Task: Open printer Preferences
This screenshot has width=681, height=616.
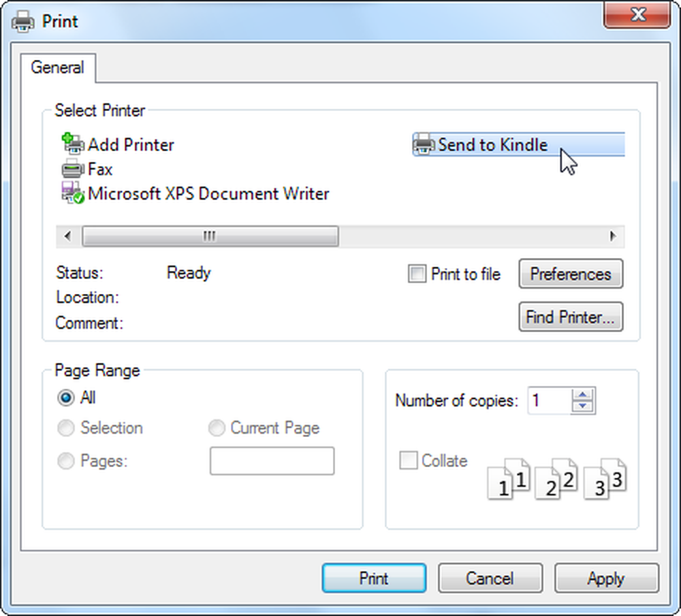Action: 571,274
